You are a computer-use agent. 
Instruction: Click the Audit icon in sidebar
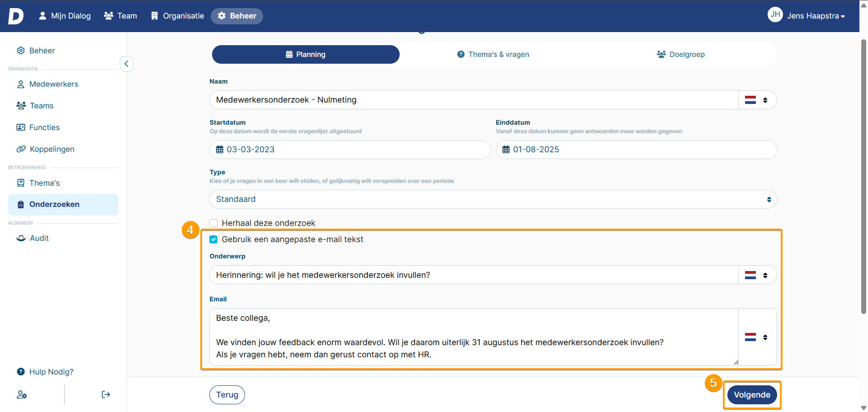tap(21, 238)
